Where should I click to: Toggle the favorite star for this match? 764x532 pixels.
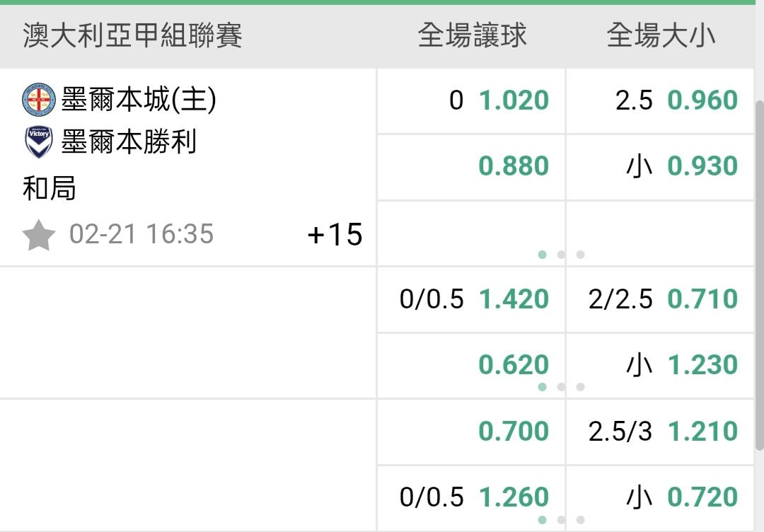(x=38, y=235)
